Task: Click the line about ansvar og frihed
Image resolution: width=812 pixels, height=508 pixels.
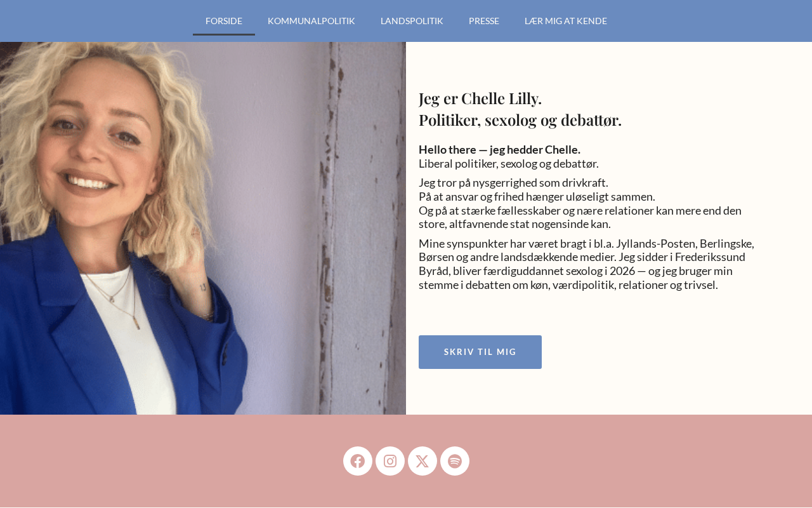Action: click(537, 197)
